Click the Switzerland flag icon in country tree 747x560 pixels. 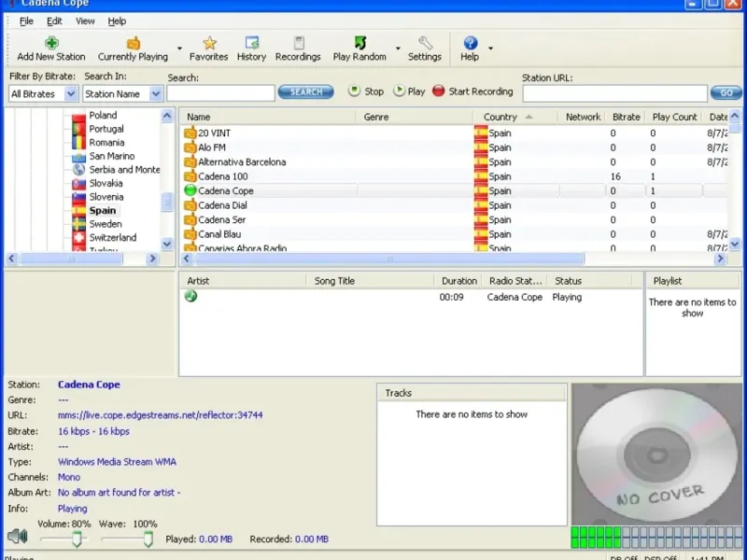click(78, 237)
